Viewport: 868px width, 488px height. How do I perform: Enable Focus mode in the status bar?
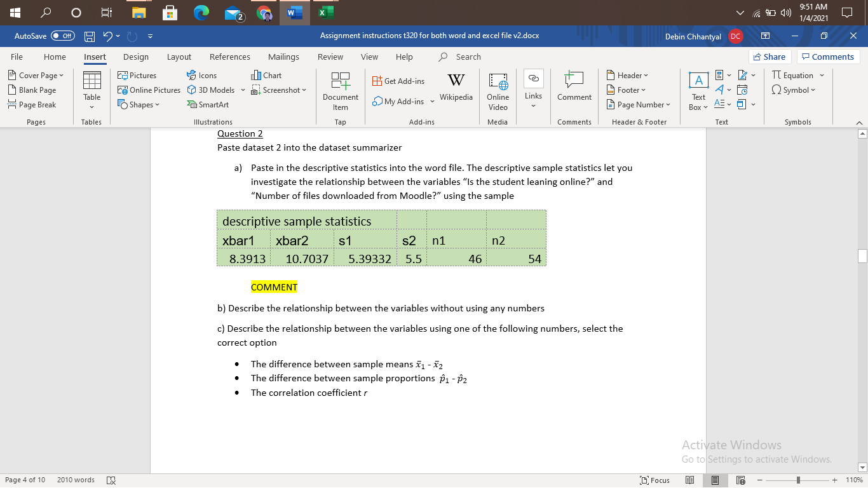tap(654, 480)
